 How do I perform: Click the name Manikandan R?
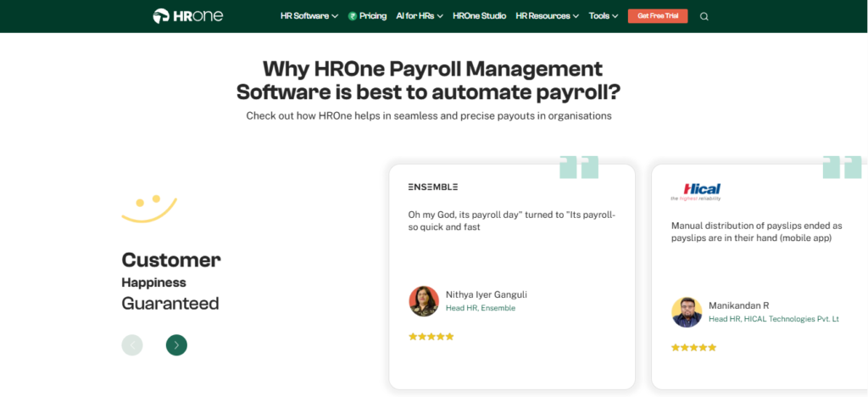point(739,305)
